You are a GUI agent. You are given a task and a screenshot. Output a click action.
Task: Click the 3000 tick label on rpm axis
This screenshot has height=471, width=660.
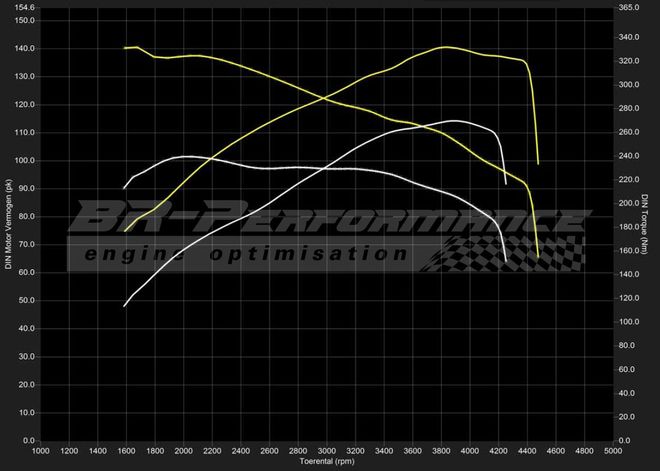328,452
